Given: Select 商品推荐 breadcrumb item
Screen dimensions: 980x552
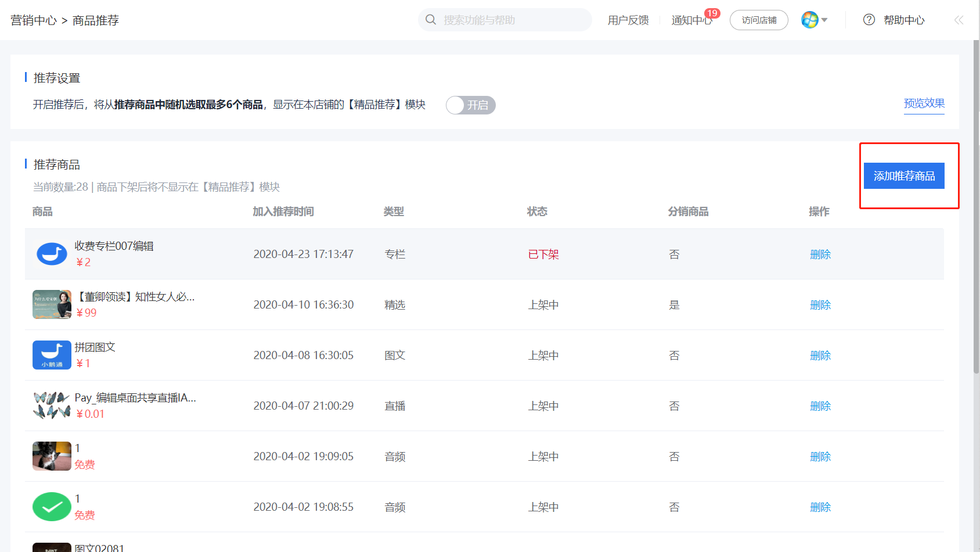Looking at the screenshot, I should 96,20.
